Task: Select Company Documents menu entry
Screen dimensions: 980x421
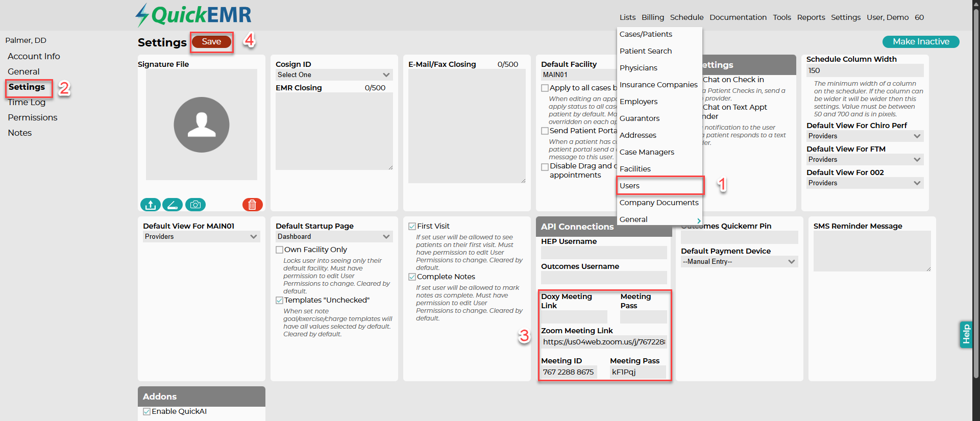Action: click(x=659, y=203)
